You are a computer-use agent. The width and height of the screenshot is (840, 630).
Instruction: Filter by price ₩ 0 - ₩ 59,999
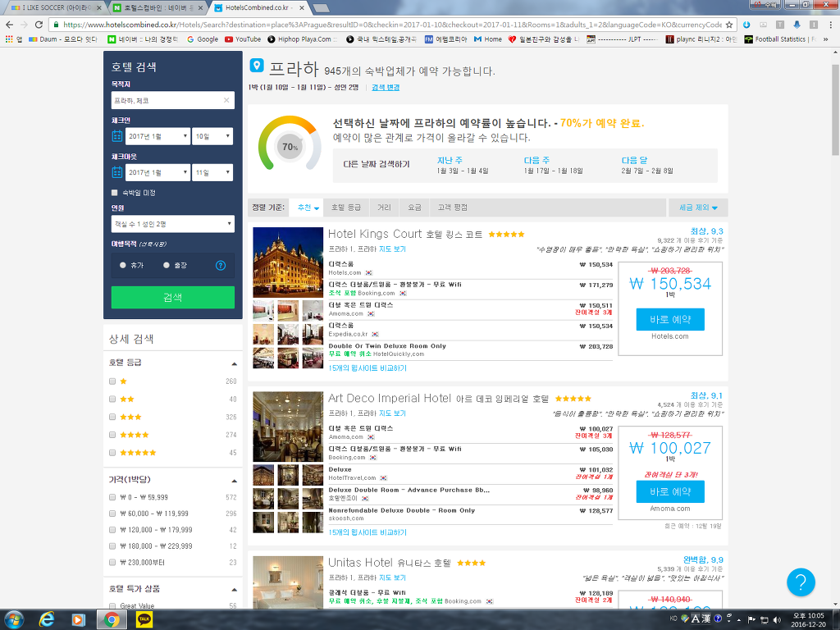(112, 497)
